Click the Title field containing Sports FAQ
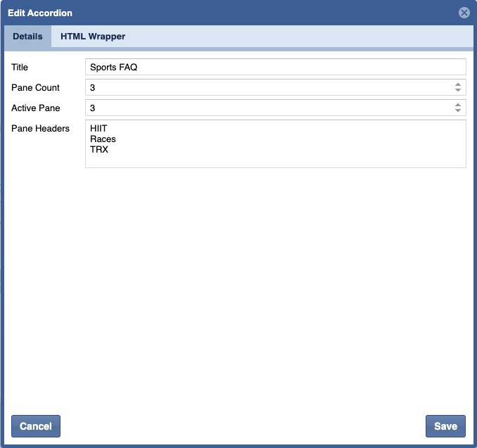The width and height of the screenshot is (477, 448). (x=275, y=67)
